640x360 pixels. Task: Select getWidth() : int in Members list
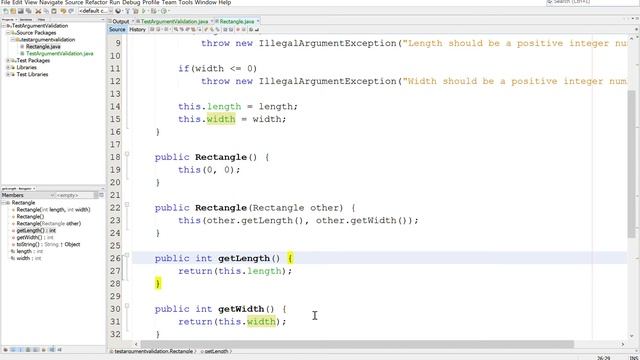(35, 238)
